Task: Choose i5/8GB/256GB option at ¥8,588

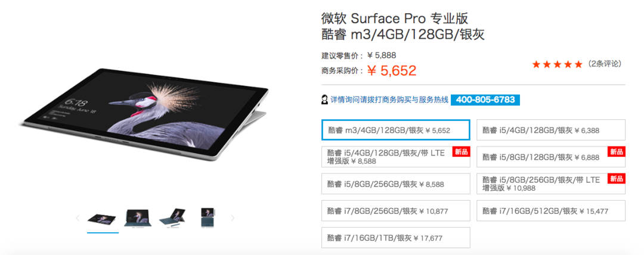Action: tap(396, 184)
